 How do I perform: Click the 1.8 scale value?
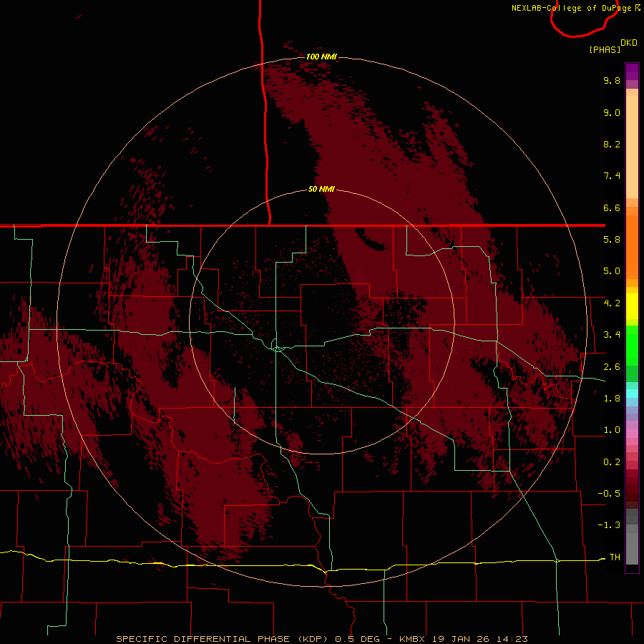click(x=612, y=399)
